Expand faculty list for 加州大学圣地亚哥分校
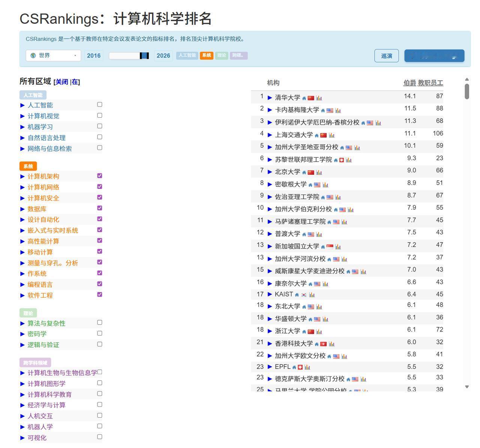Screen dimensions: 480x448 click(270, 147)
